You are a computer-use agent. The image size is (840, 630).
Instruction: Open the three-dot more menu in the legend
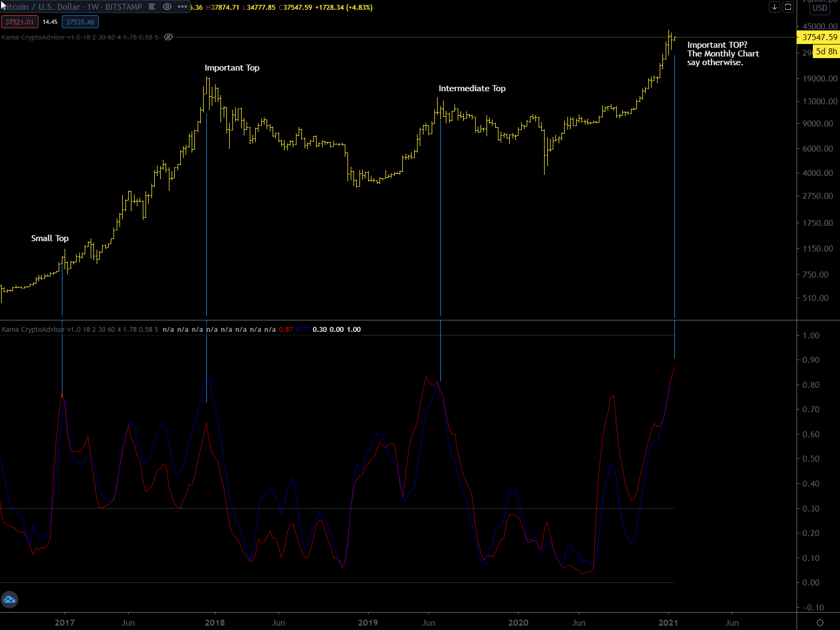(x=182, y=7)
